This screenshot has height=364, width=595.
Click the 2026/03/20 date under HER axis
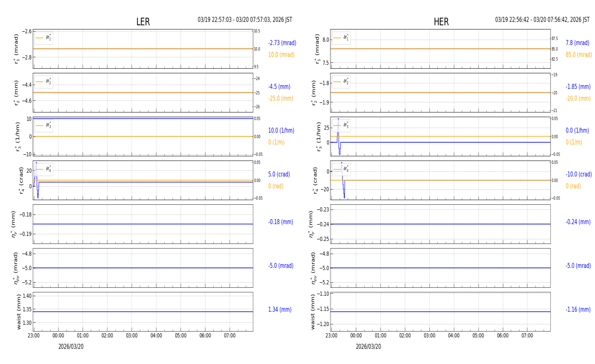tap(368, 347)
